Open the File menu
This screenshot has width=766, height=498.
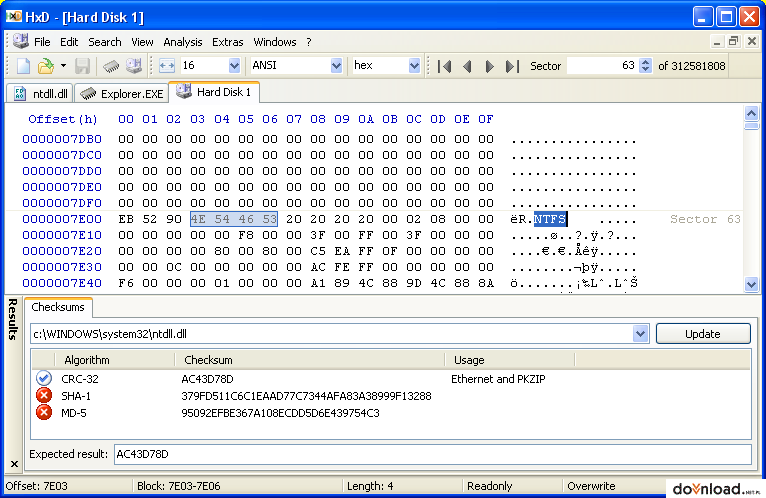point(42,42)
